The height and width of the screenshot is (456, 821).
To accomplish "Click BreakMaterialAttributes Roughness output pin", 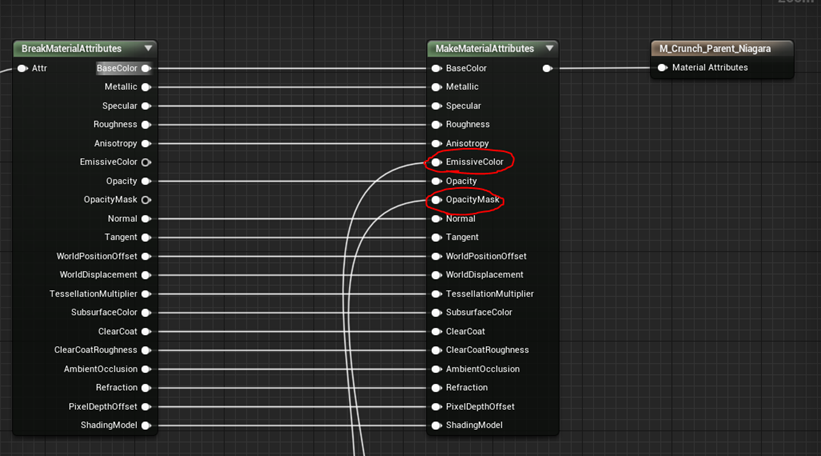I will click(147, 125).
